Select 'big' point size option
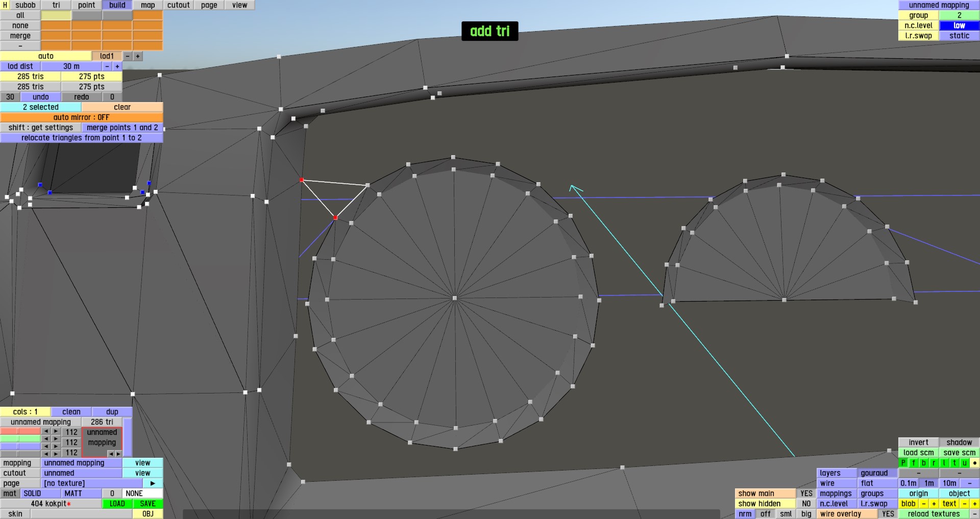 point(806,514)
